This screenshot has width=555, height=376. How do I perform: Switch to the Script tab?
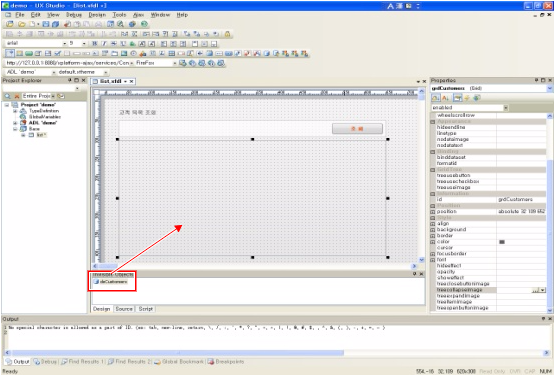[145, 309]
